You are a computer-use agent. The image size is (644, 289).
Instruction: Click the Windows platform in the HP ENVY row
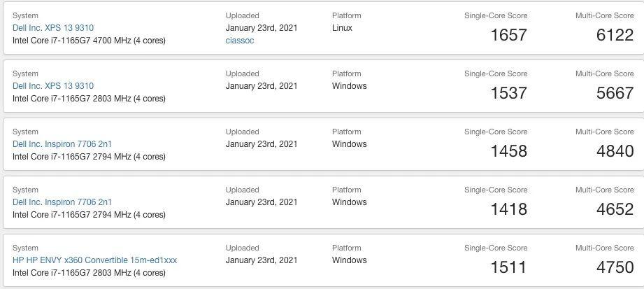(349, 260)
